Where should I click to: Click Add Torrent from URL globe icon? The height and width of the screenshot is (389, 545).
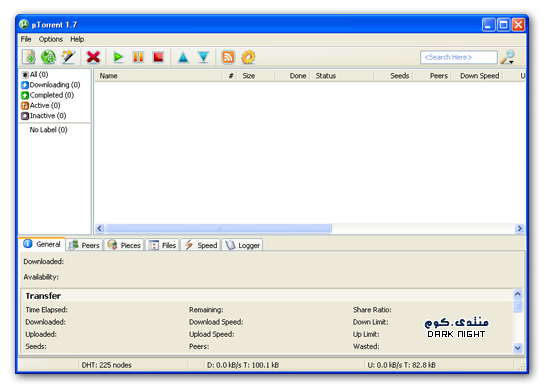click(x=48, y=57)
